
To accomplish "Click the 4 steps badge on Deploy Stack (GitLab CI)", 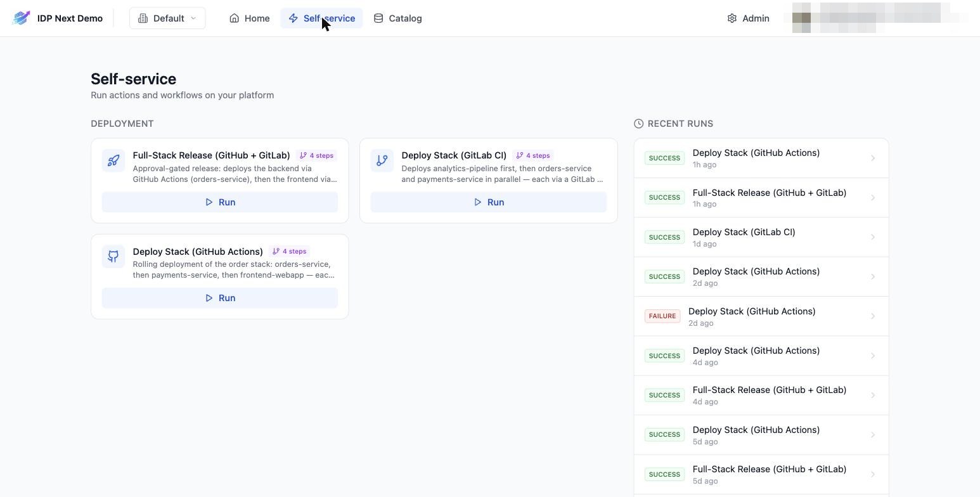I will click(x=533, y=155).
